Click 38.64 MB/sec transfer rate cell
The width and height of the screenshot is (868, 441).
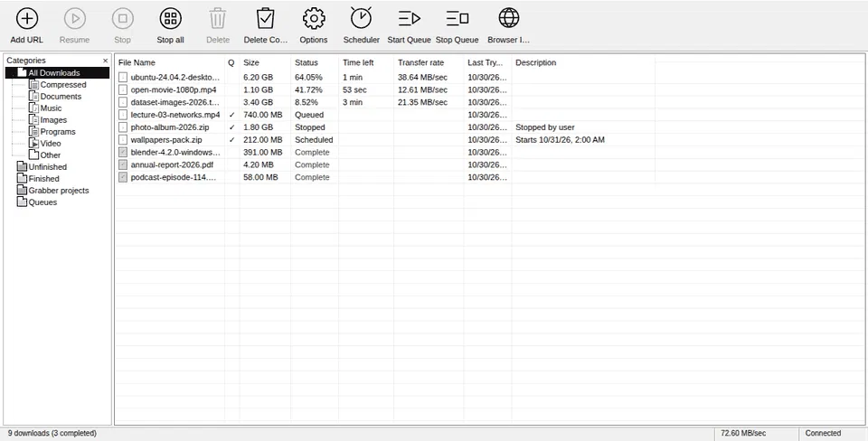429,78
